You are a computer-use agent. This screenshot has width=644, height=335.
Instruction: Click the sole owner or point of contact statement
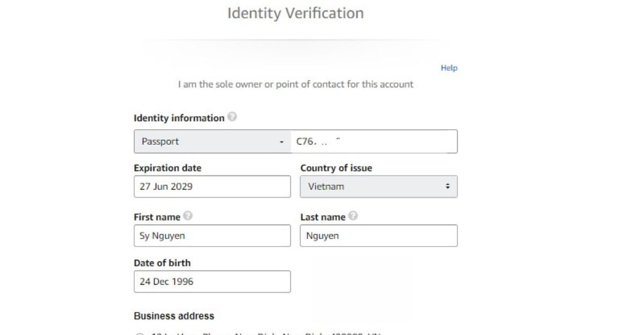click(x=296, y=84)
